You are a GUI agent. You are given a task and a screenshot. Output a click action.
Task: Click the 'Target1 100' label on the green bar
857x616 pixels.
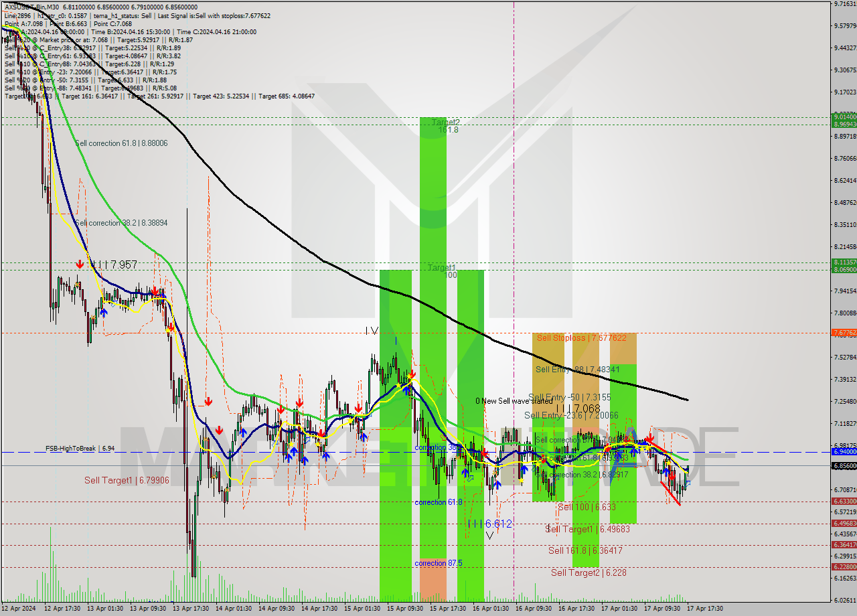coord(442,271)
